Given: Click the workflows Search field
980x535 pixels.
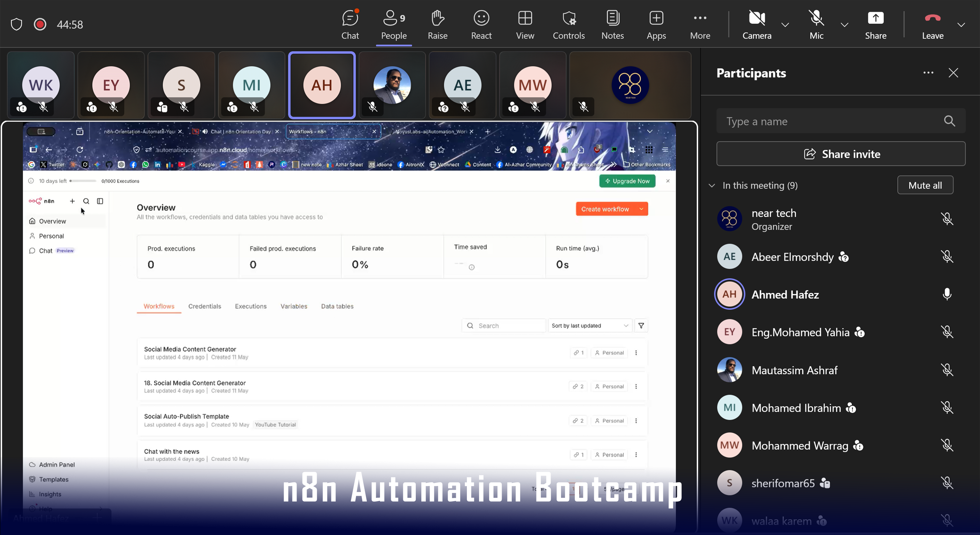Looking at the screenshot, I should pyautogui.click(x=504, y=326).
